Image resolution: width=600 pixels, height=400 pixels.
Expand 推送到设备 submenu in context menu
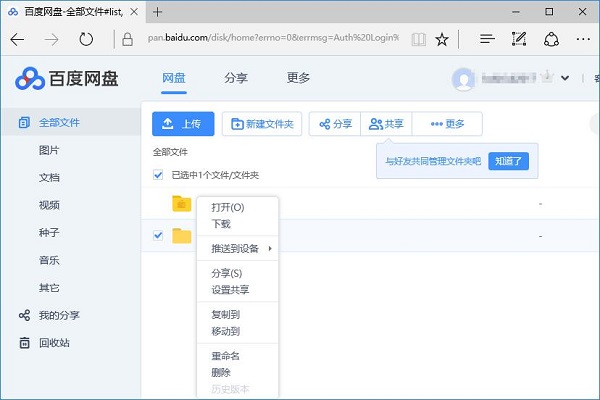(x=240, y=248)
